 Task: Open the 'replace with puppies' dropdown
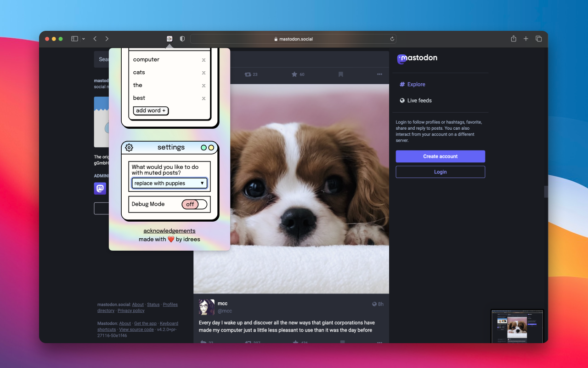pyautogui.click(x=170, y=183)
